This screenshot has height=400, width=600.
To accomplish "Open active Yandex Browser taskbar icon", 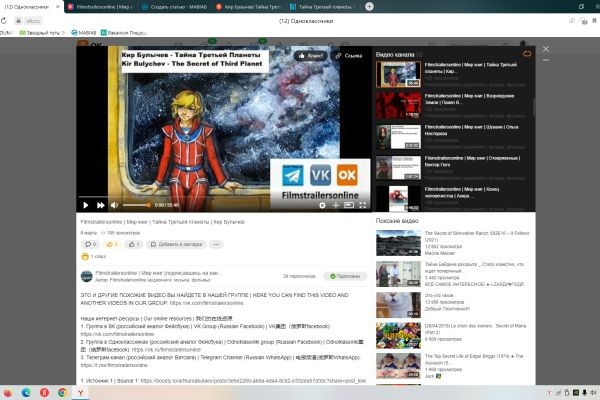I will tap(81, 393).
